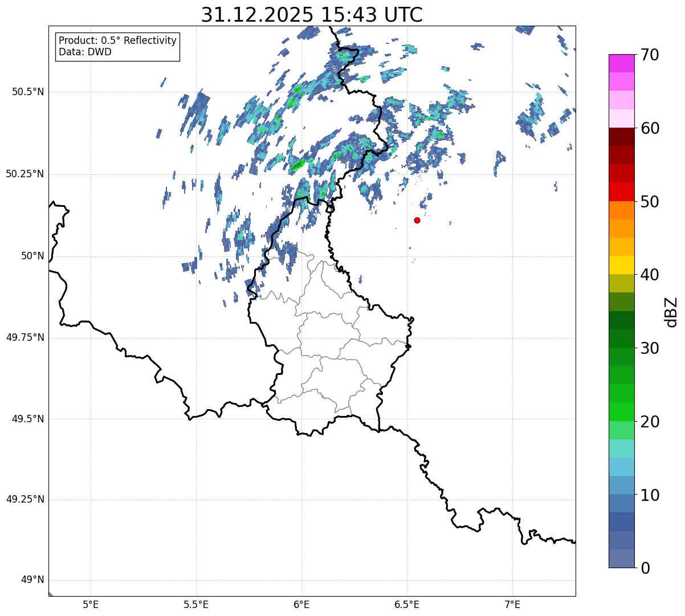The width and height of the screenshot is (685, 616).
Task: Click the yellow colorbar segment above 40
Action: point(622,265)
